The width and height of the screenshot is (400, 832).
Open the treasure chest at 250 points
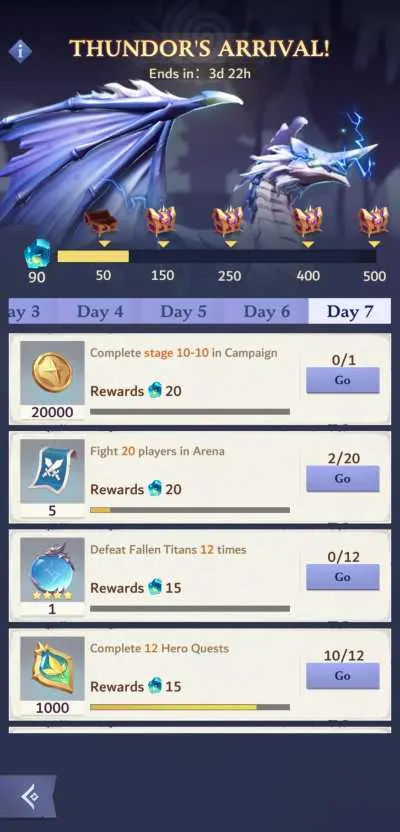coord(228,221)
